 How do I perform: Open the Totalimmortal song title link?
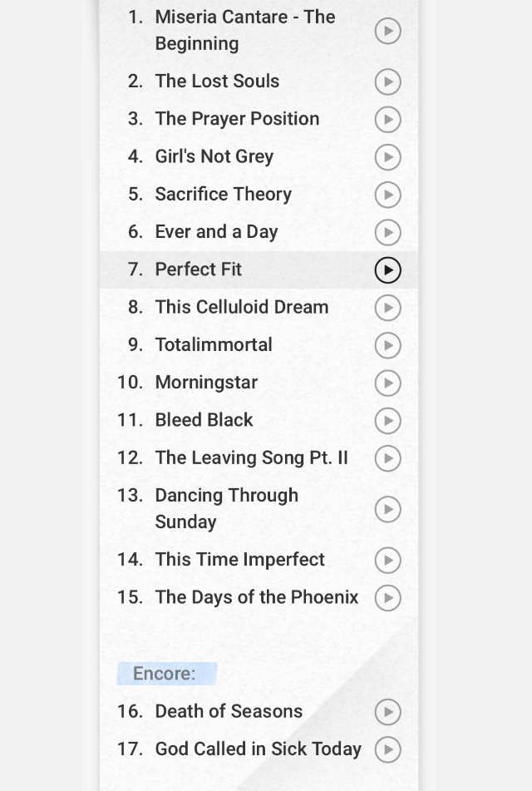(214, 344)
